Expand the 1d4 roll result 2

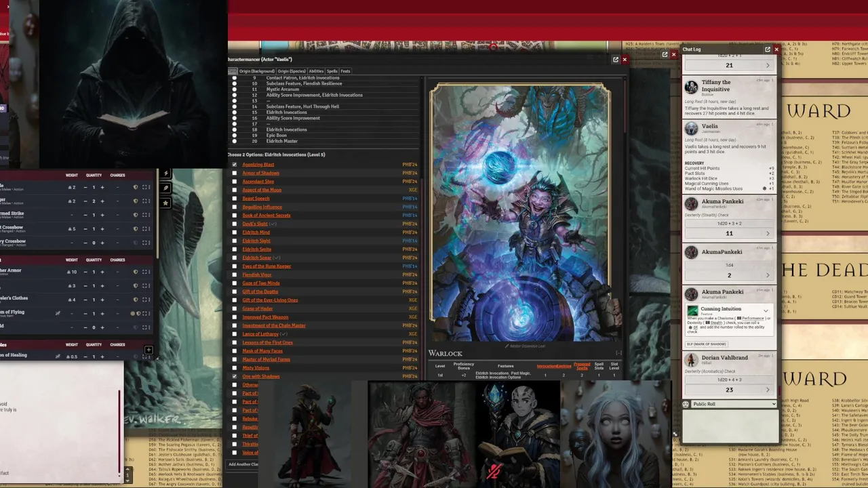(768, 275)
